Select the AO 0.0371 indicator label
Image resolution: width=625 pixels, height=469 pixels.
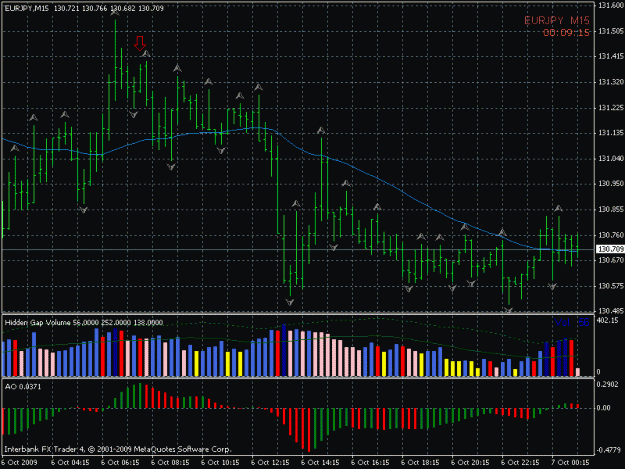pos(23,387)
